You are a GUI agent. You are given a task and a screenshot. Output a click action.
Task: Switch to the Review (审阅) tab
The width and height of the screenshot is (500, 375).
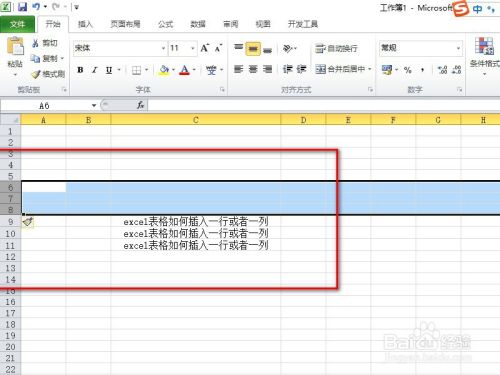[x=230, y=24]
